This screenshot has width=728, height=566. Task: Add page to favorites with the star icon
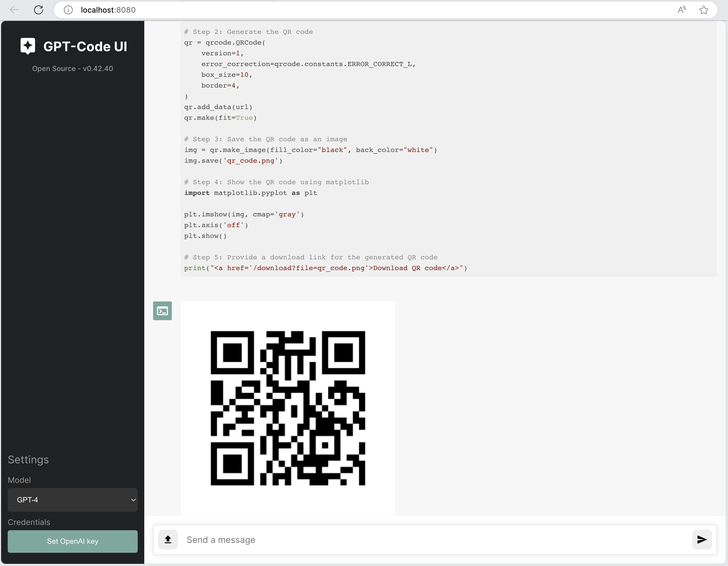(704, 10)
